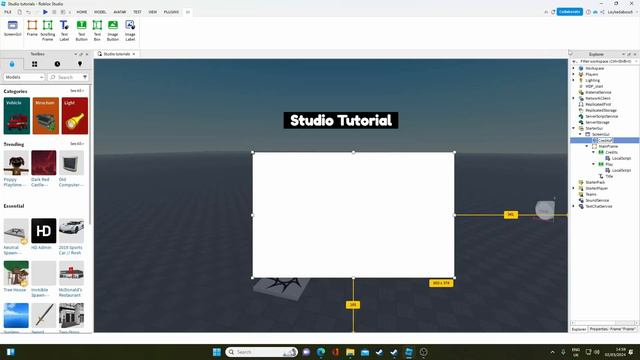This screenshot has width=640, height=360.
Task: Expand the NetworkClient tree node
Action: click(573, 98)
